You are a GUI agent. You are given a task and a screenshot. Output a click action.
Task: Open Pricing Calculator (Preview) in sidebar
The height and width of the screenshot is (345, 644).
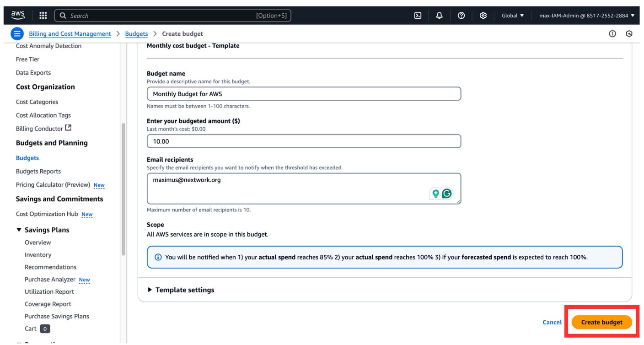[x=53, y=184]
